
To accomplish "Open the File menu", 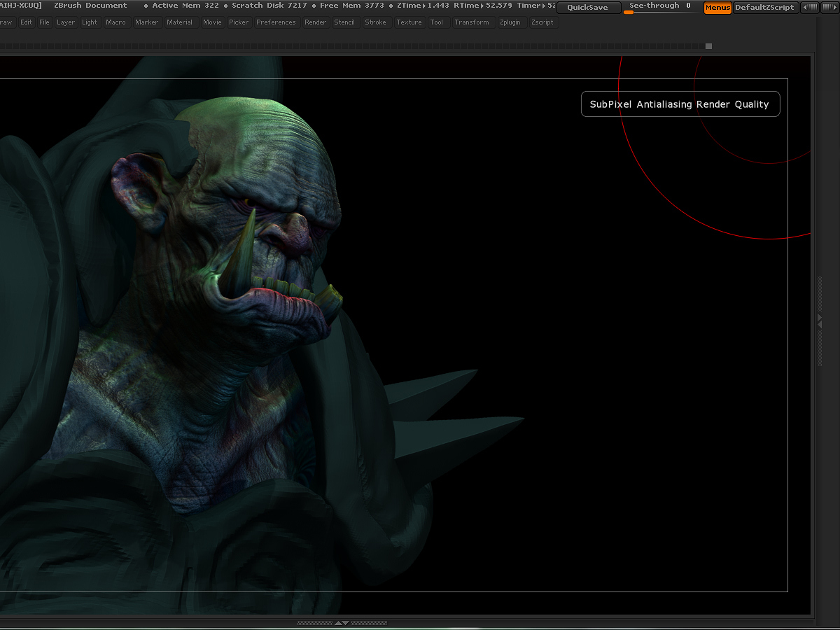I will (x=45, y=22).
